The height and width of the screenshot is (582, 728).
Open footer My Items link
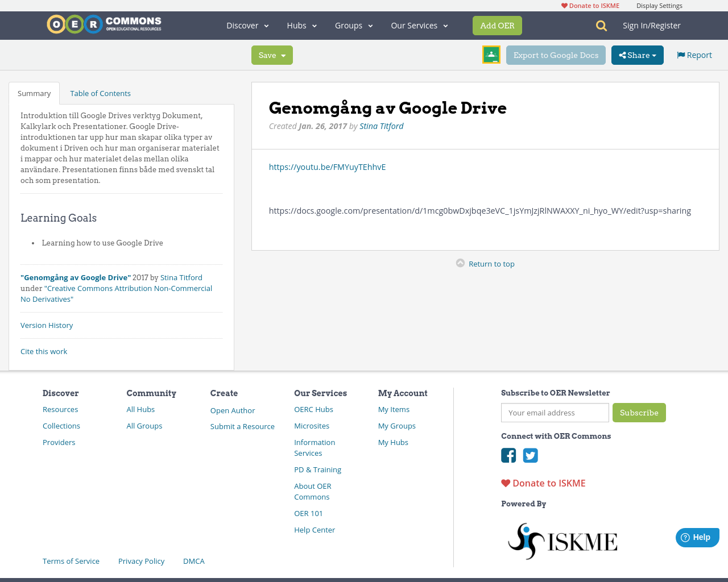394,409
